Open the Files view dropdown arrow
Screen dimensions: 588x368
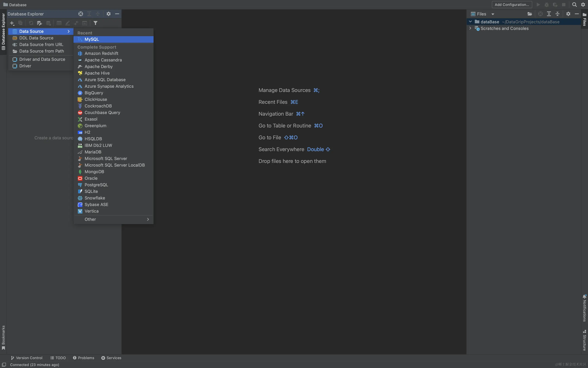point(493,14)
